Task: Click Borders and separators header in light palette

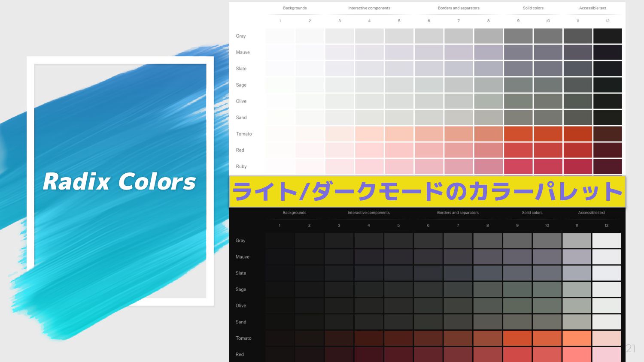Action: [x=459, y=8]
